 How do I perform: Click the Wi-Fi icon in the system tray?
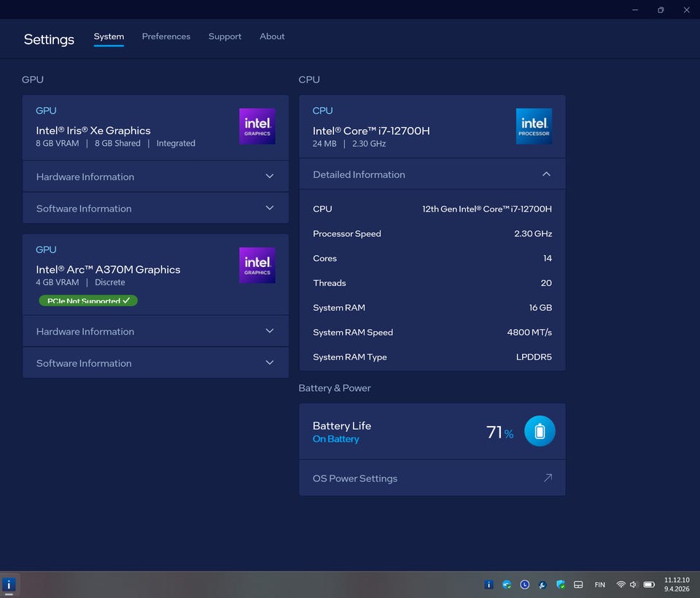[621, 584]
